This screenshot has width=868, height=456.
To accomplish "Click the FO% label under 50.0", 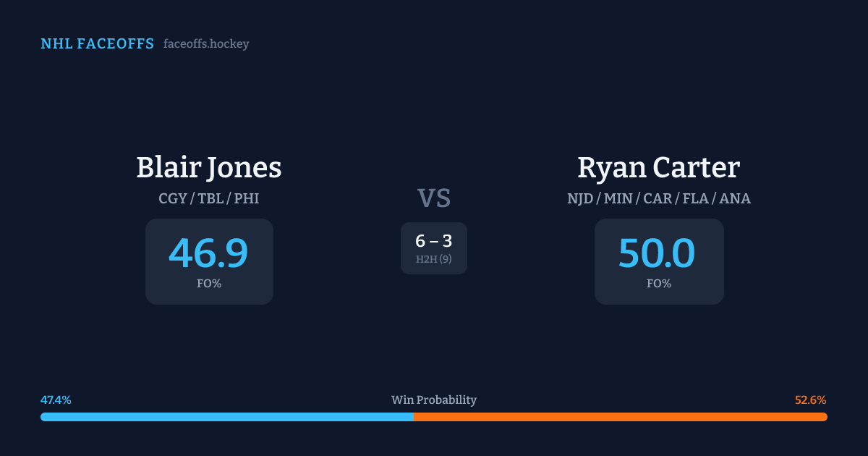I will [659, 284].
